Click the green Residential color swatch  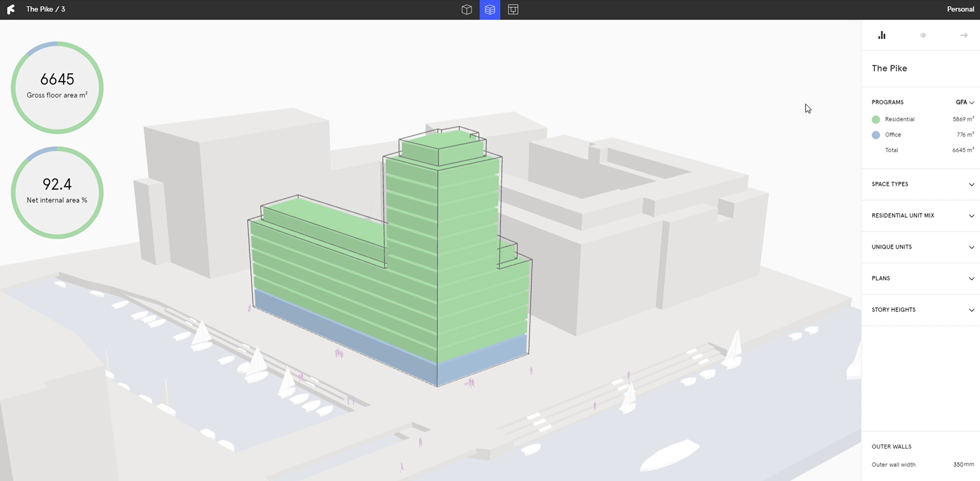pyautogui.click(x=876, y=120)
